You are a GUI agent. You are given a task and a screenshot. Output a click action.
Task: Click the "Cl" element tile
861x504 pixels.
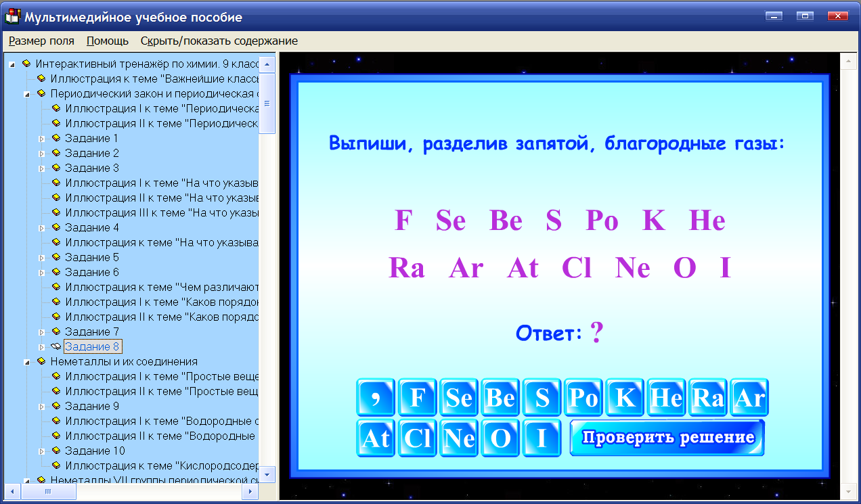point(417,438)
